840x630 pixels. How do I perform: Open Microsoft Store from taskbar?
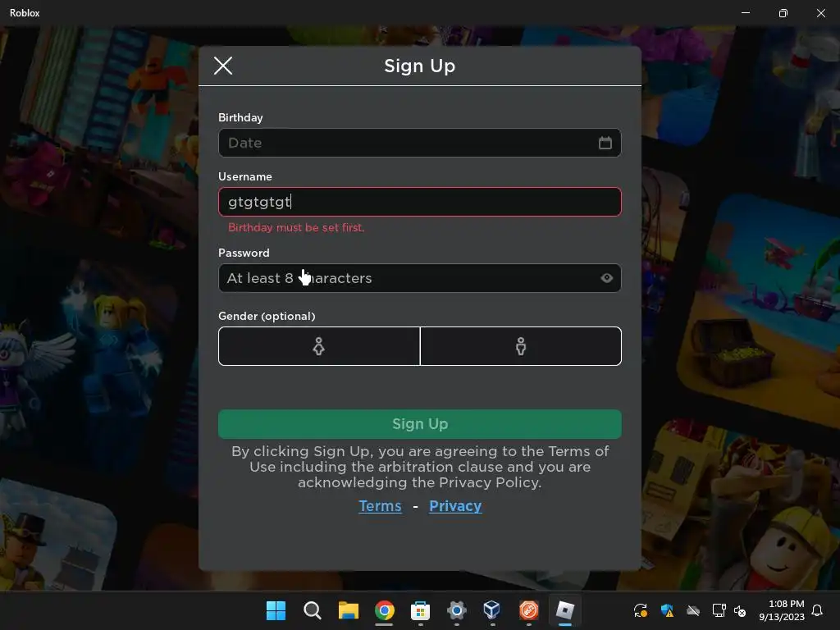click(x=421, y=610)
